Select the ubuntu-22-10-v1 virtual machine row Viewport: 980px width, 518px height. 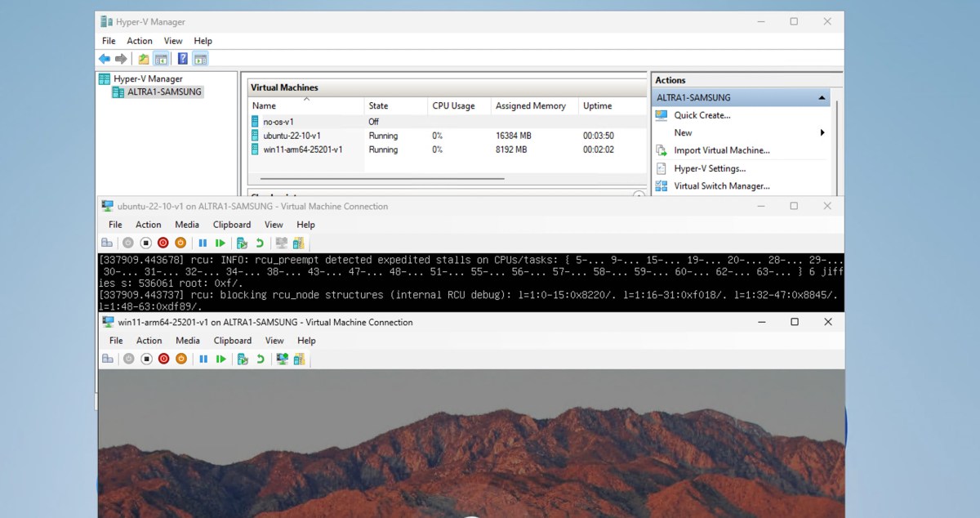tap(448, 136)
